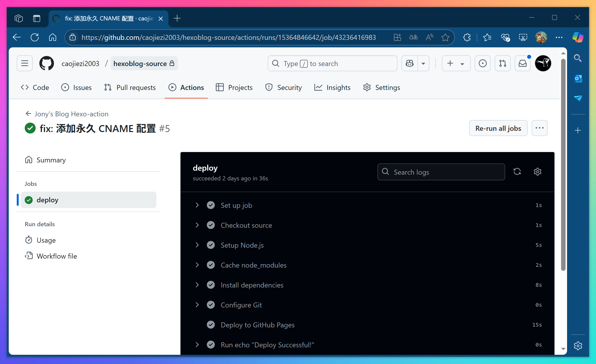Image resolution: width=596 pixels, height=364 pixels.
Task: Go back to Jony's Blog Hexo-action
Action: [x=67, y=114]
